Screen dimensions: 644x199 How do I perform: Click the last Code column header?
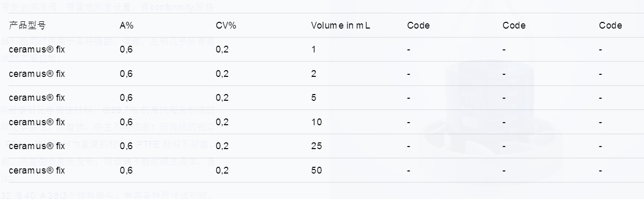point(610,25)
